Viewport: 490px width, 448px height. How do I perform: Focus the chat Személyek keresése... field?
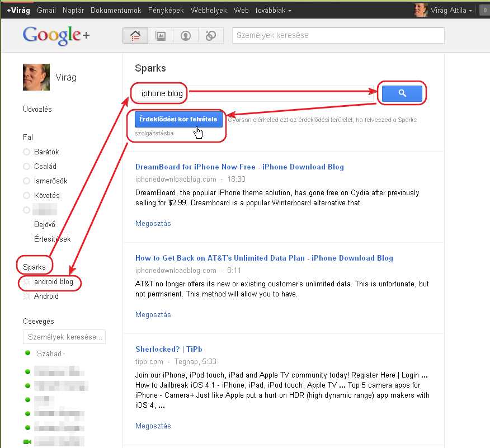coord(64,337)
